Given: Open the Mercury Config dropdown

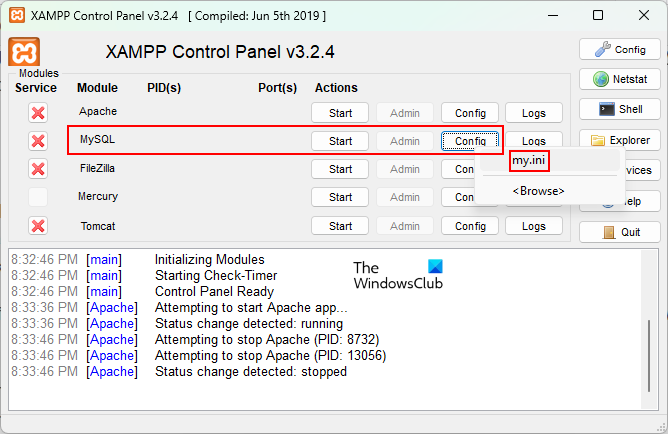Looking at the screenshot, I should tap(458, 197).
